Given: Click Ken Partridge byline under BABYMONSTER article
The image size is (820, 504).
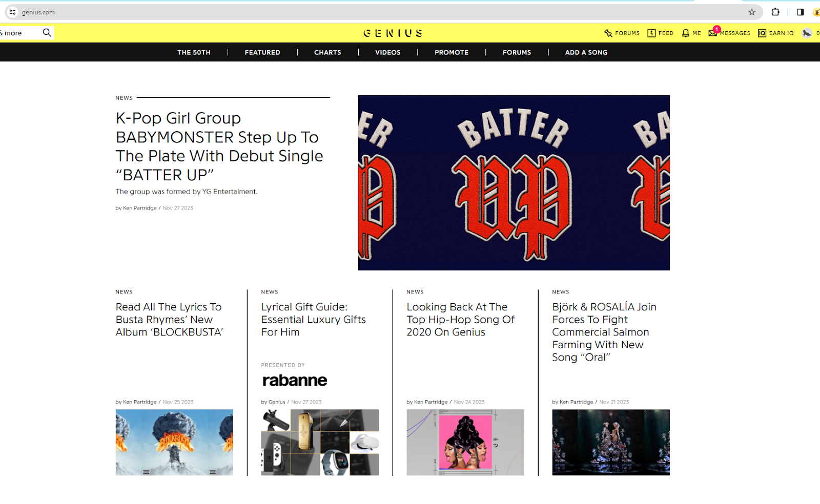Looking at the screenshot, I should (x=139, y=208).
